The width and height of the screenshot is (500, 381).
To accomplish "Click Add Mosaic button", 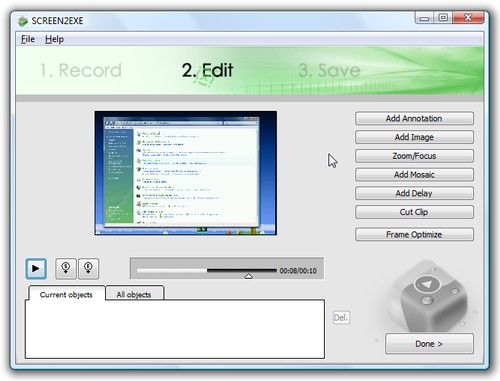I will [414, 174].
